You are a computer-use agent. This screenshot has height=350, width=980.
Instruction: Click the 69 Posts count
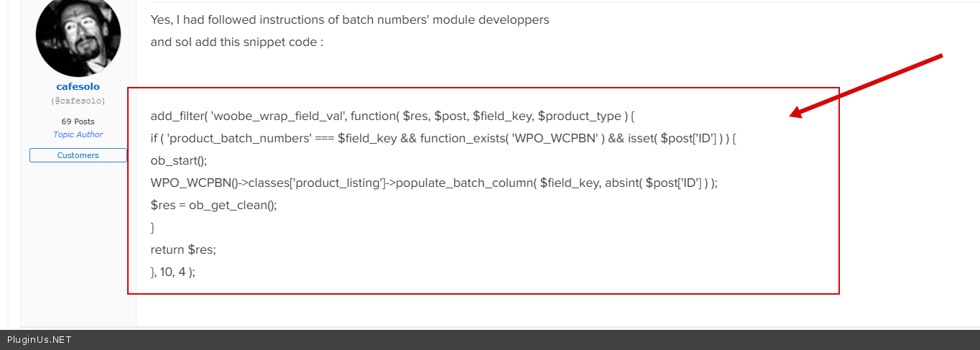(78, 121)
